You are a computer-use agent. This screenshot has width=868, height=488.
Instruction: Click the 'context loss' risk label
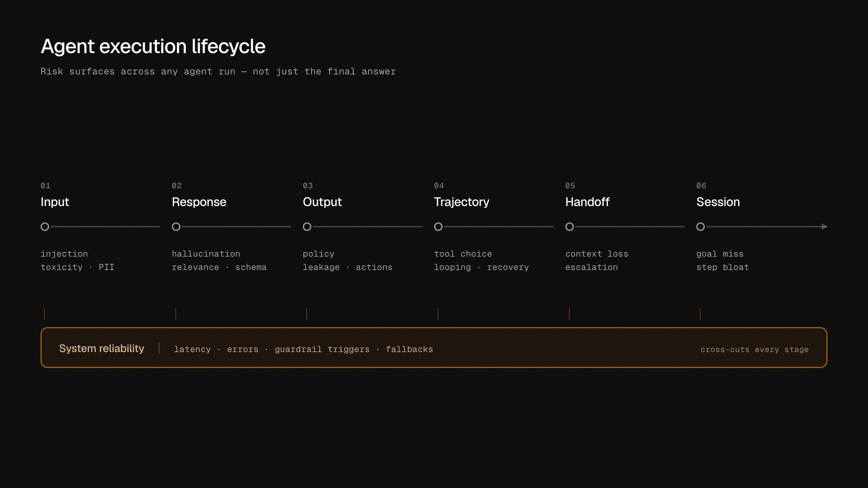pyautogui.click(x=597, y=254)
